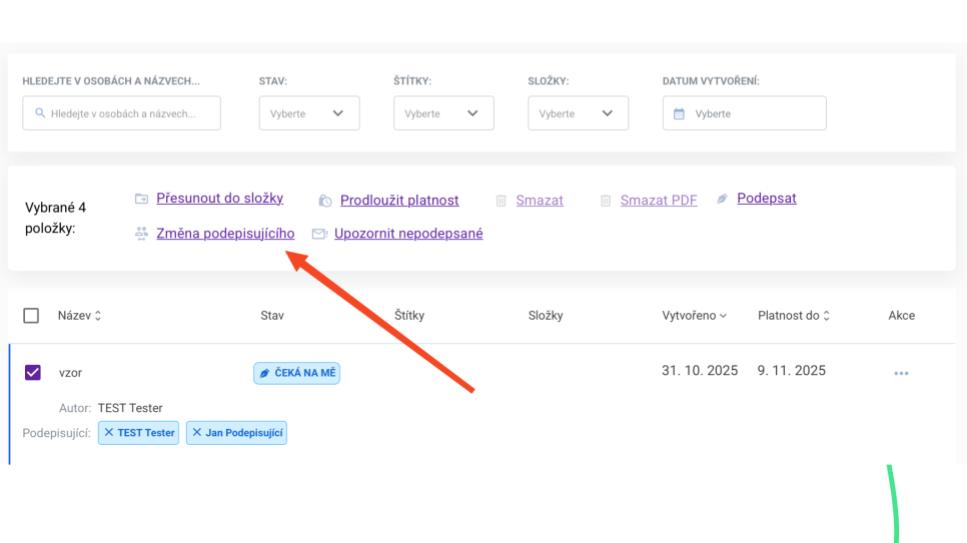The height and width of the screenshot is (543, 967).
Task: Click the folder icon beside Přesunout do složky
Action: [141, 199]
